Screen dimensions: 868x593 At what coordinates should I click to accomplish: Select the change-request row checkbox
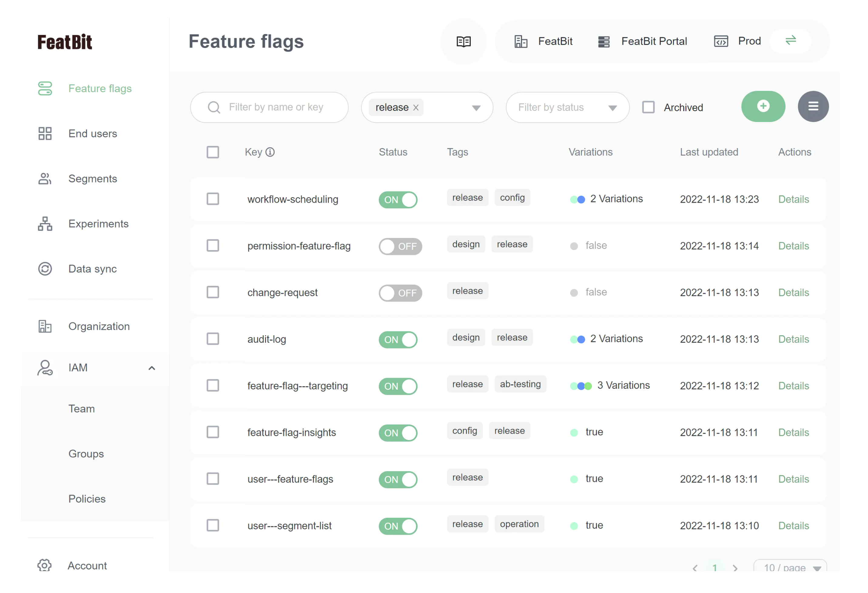pos(213,292)
